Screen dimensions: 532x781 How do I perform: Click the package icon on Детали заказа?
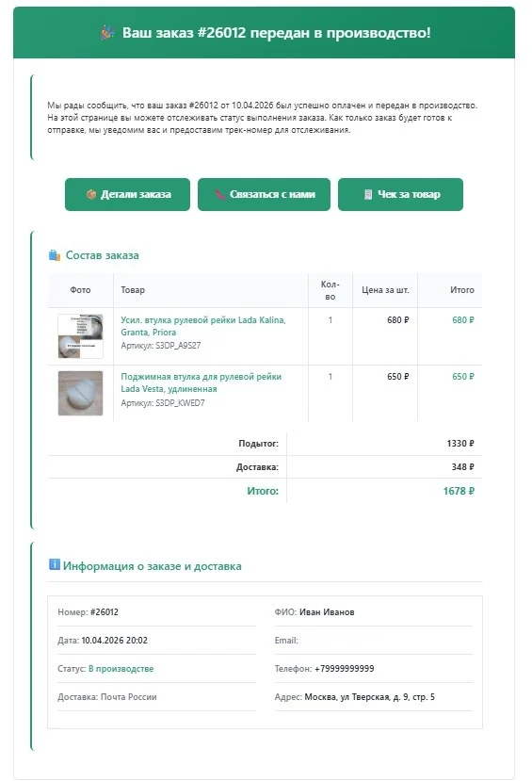coord(91,194)
